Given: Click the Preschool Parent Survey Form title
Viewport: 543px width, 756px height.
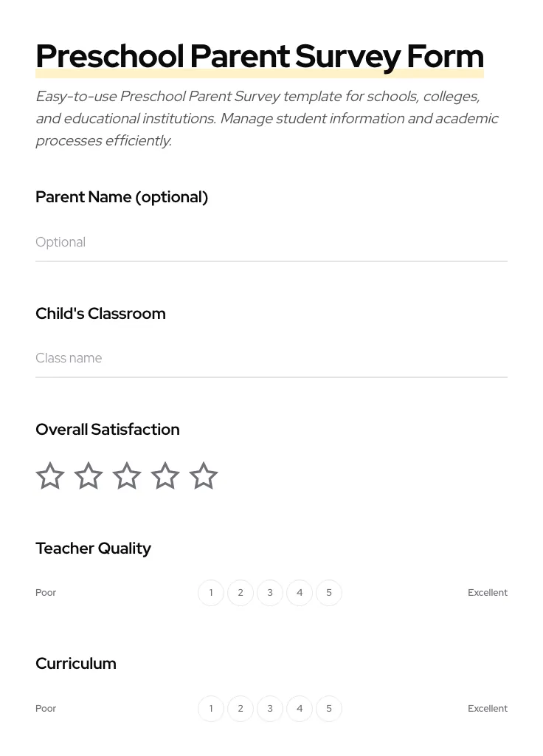Looking at the screenshot, I should click(260, 56).
